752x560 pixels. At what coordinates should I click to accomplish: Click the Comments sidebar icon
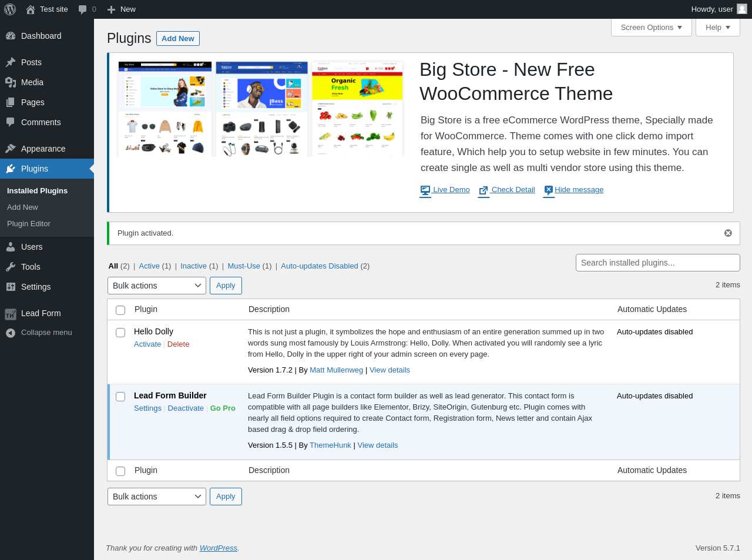[11, 122]
